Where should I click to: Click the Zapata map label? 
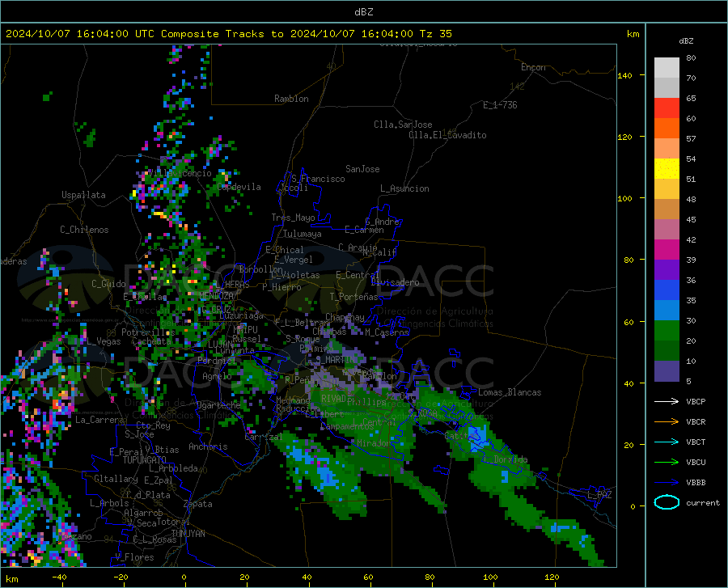(198, 504)
